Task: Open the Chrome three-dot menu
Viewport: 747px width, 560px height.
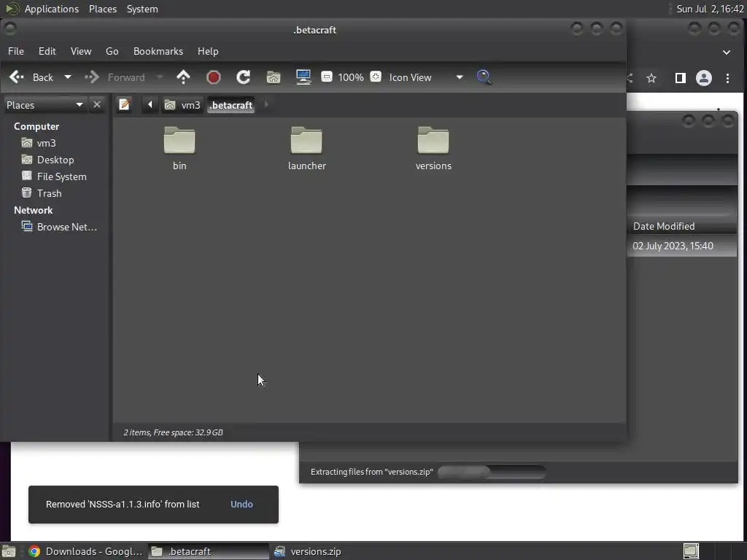Action: tap(727, 78)
